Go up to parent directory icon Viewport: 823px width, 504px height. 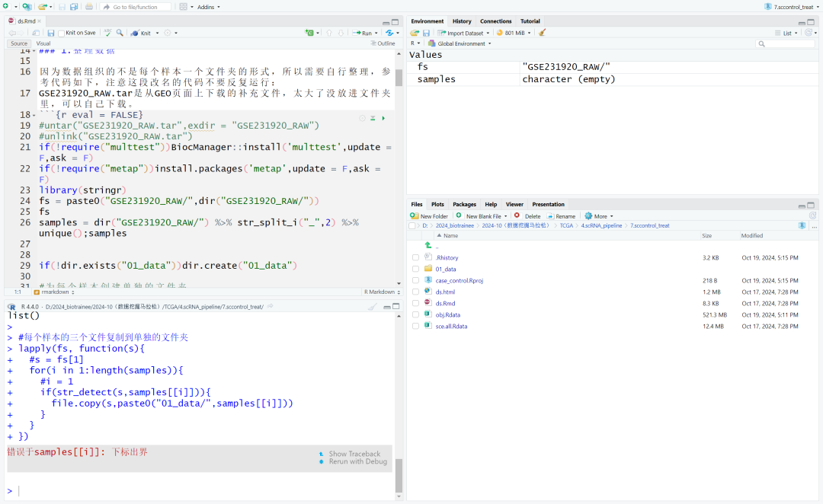428,245
